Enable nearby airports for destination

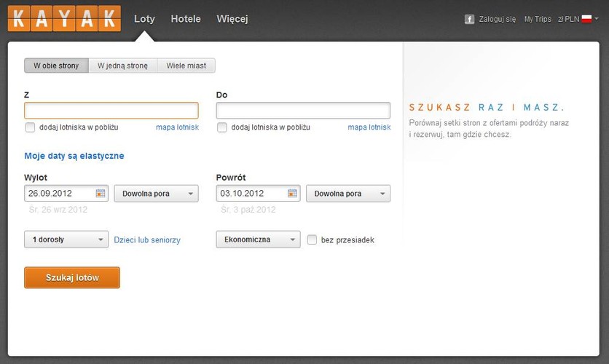coord(222,127)
